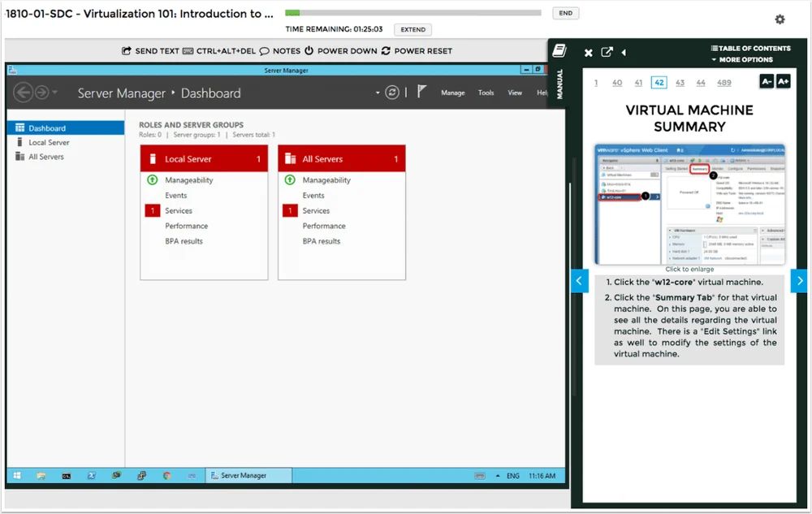
Task: Decrease manual font size A-
Action: coord(767,81)
